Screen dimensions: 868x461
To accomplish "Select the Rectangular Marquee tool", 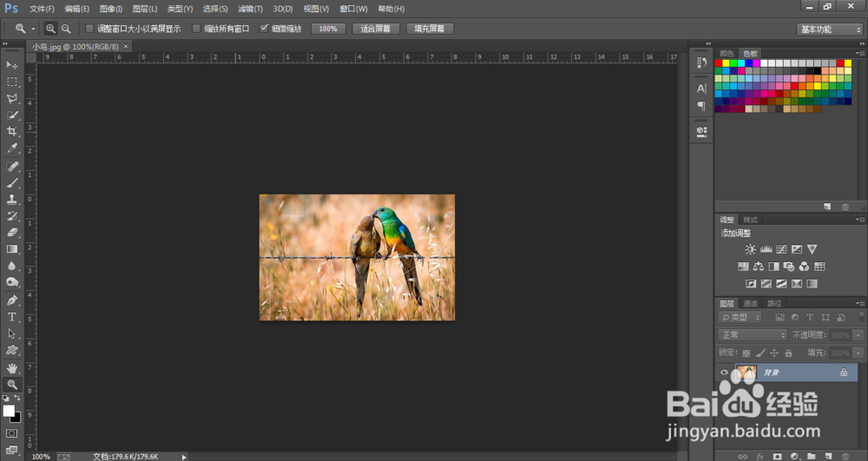I will (11, 82).
